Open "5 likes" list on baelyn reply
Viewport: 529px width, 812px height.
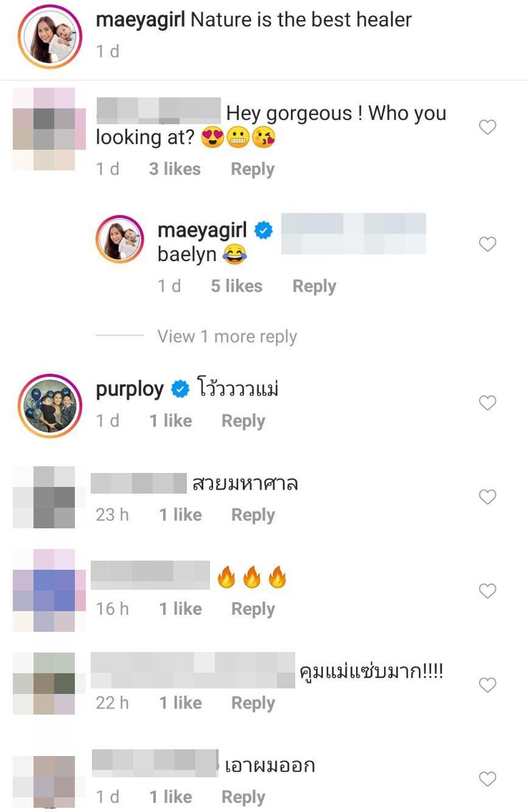pyautogui.click(x=236, y=286)
